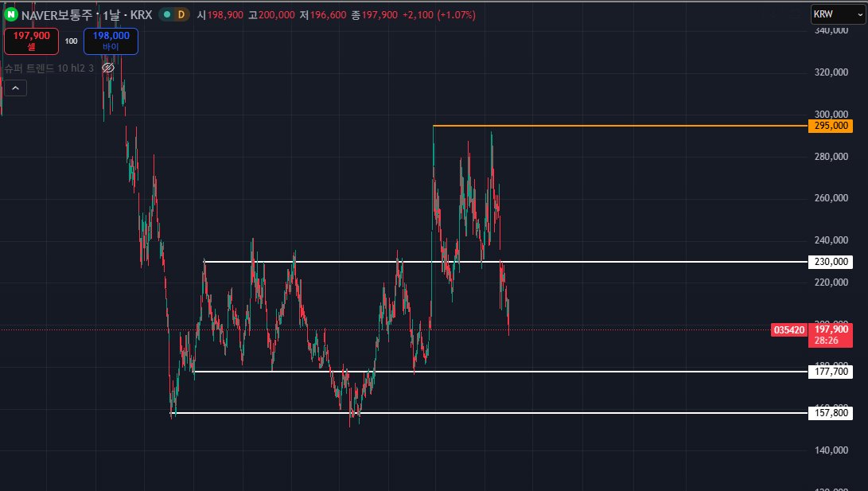
Task: Toggle the 슈퍼 트렌드 indicator visibility eye
Action: click(x=108, y=68)
